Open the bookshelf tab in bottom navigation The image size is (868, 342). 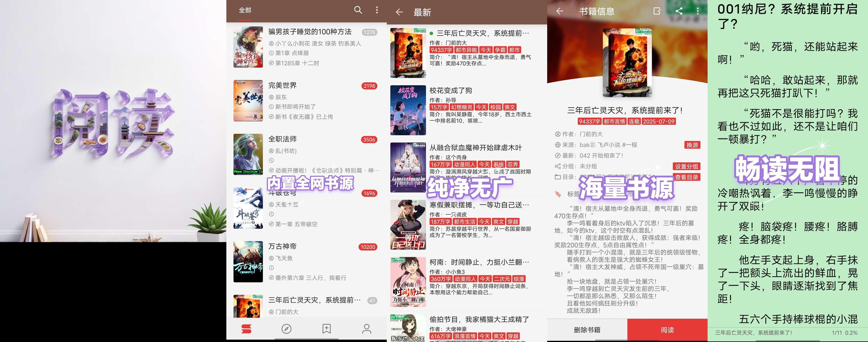tap(246, 329)
